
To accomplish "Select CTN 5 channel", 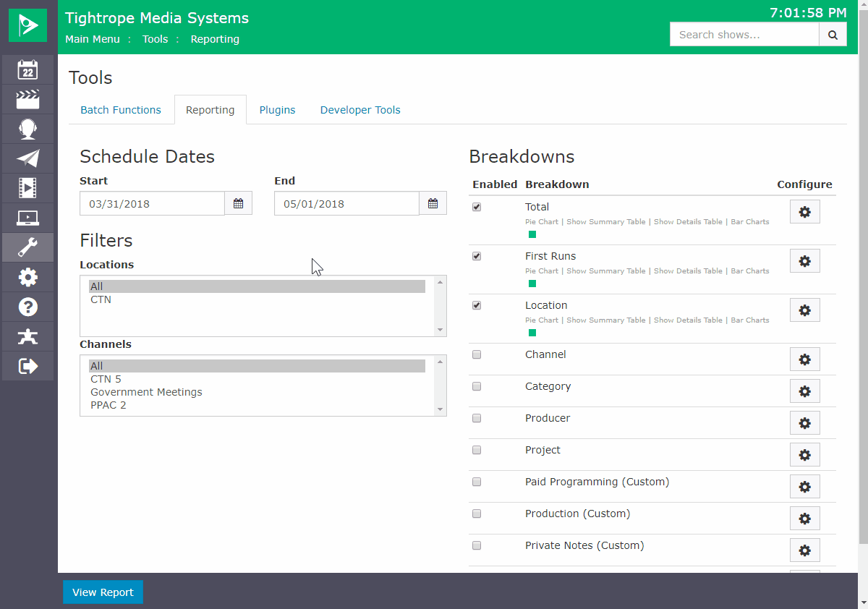I will click(x=258, y=379).
